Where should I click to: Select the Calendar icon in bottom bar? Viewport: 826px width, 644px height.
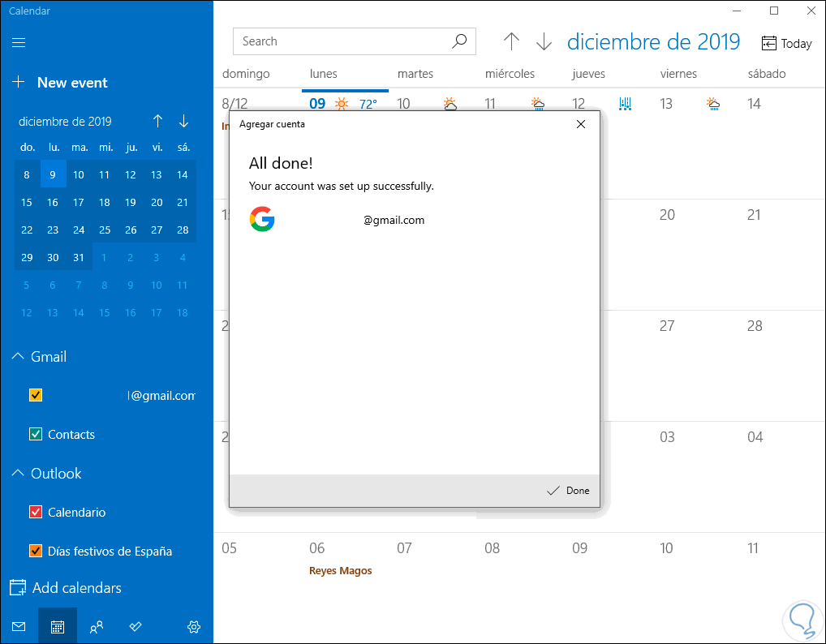point(58,626)
